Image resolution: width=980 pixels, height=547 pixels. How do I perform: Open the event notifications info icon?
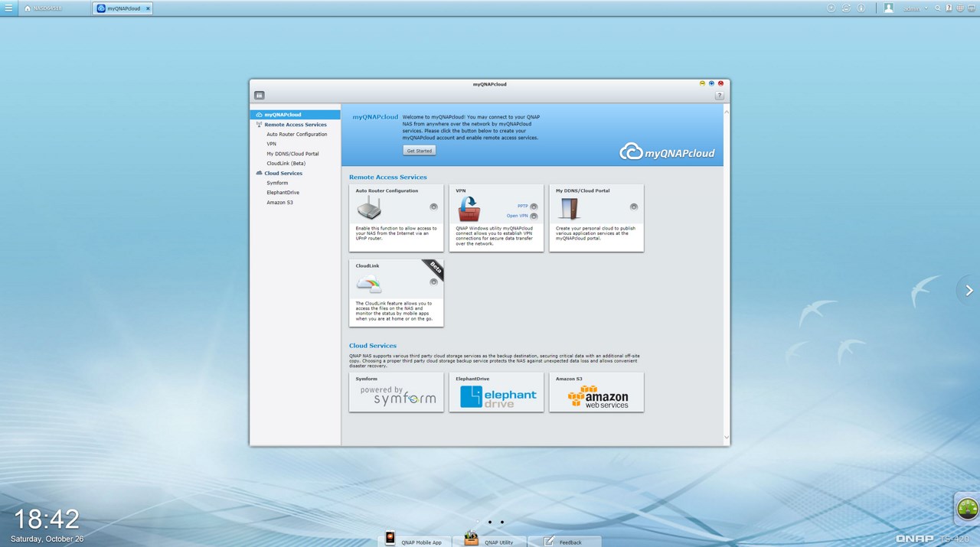(x=861, y=8)
